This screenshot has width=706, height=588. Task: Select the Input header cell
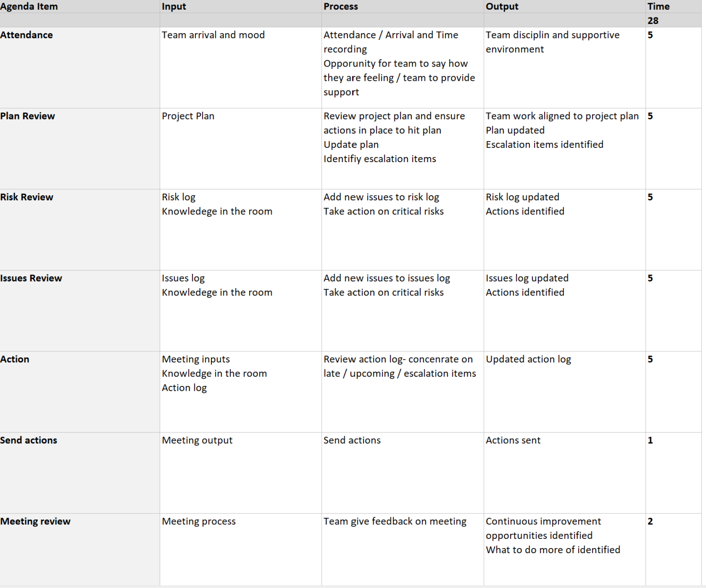coord(174,6)
